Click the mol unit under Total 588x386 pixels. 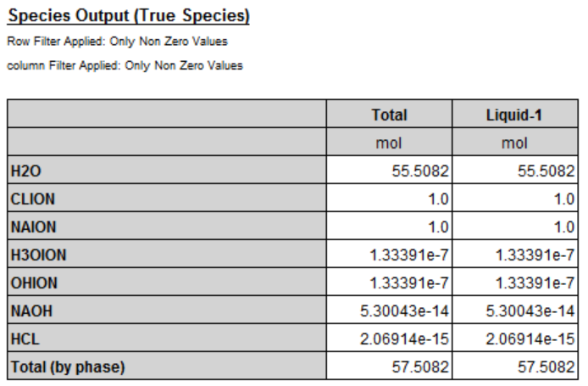pos(389,143)
